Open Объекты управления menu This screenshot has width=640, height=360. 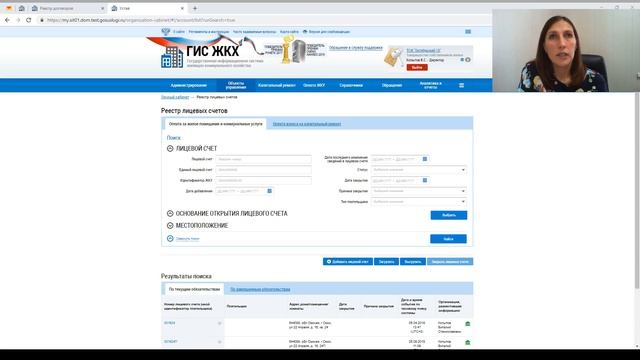coord(236,85)
